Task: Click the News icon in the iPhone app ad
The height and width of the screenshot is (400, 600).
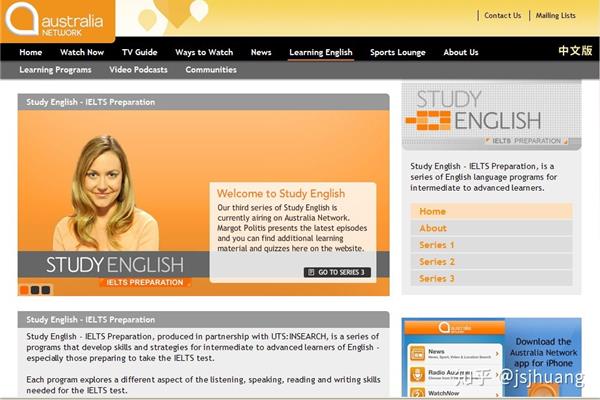Action: pyautogui.click(x=417, y=353)
